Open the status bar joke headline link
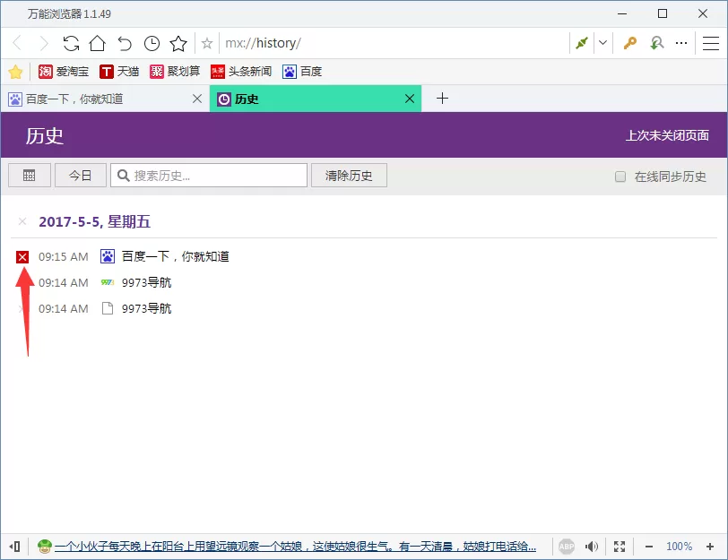The height and width of the screenshot is (560, 728). (x=295, y=547)
